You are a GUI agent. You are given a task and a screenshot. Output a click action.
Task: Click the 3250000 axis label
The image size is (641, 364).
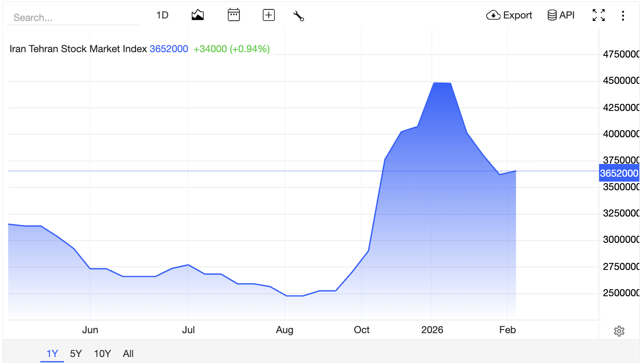621,213
